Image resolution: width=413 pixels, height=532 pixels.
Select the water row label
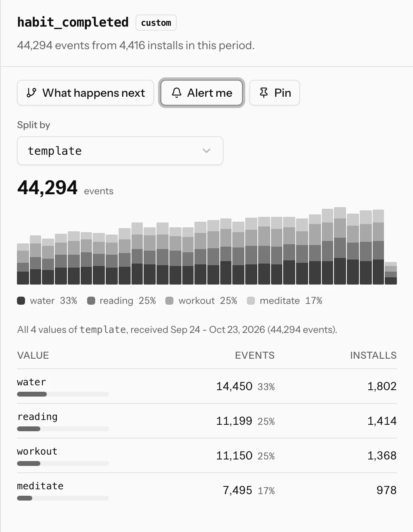(x=31, y=382)
